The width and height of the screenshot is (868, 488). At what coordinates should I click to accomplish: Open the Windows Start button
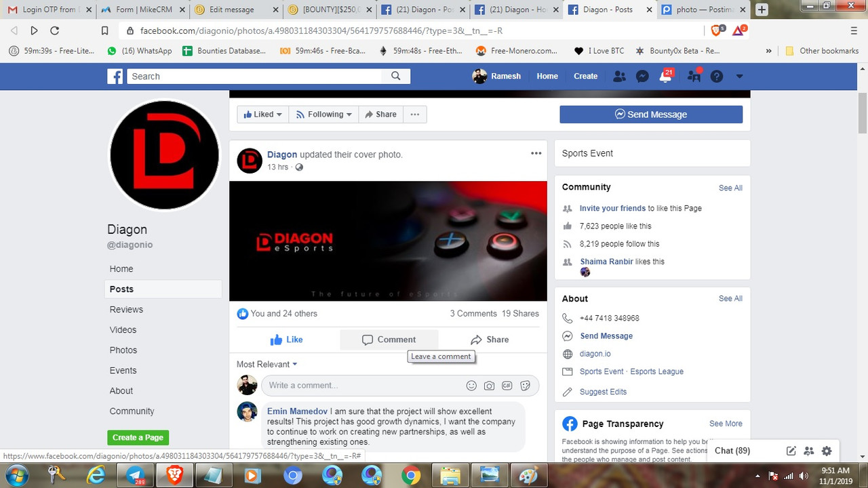[16, 475]
